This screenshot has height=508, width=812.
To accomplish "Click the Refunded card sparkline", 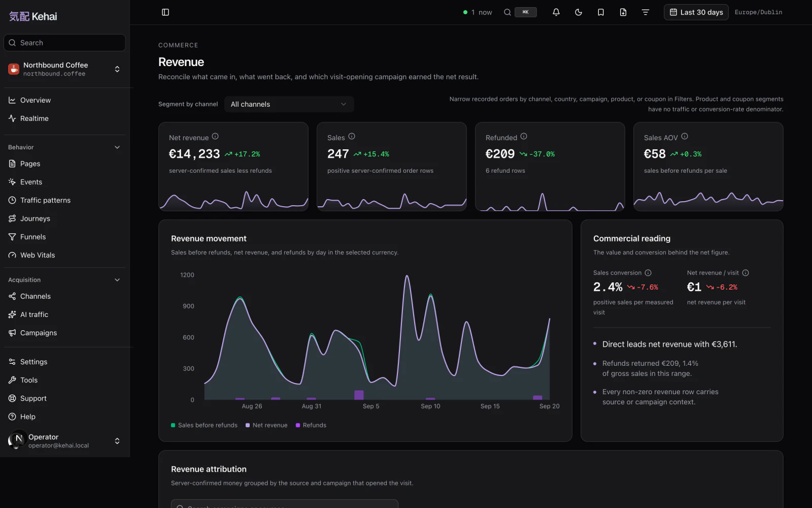I will pos(550,200).
